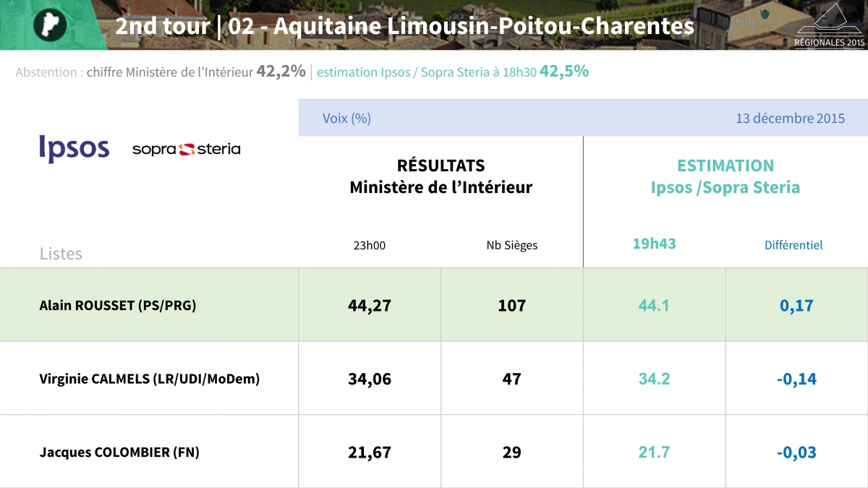The image size is (868, 488).
Task: Select the Virginie CALMELS list name
Action: point(149,378)
